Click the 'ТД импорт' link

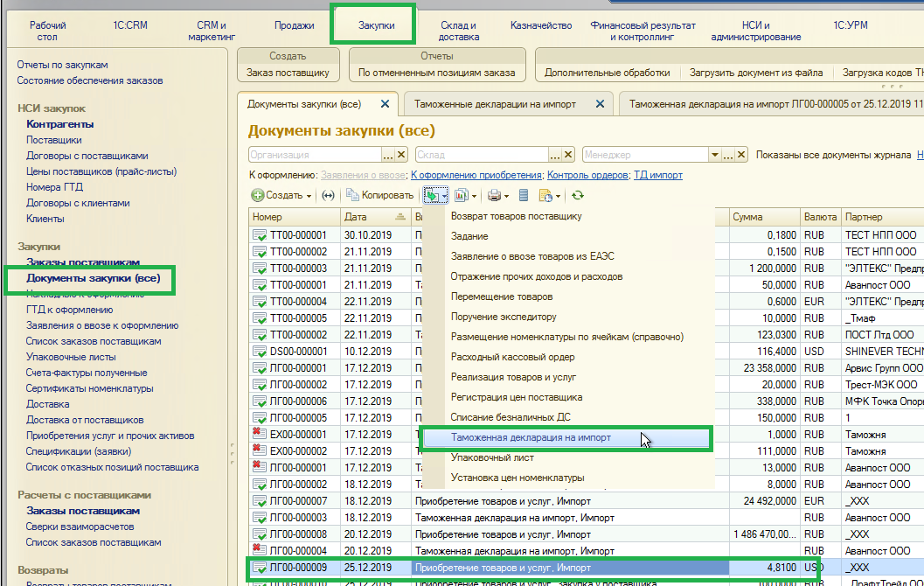(658, 175)
